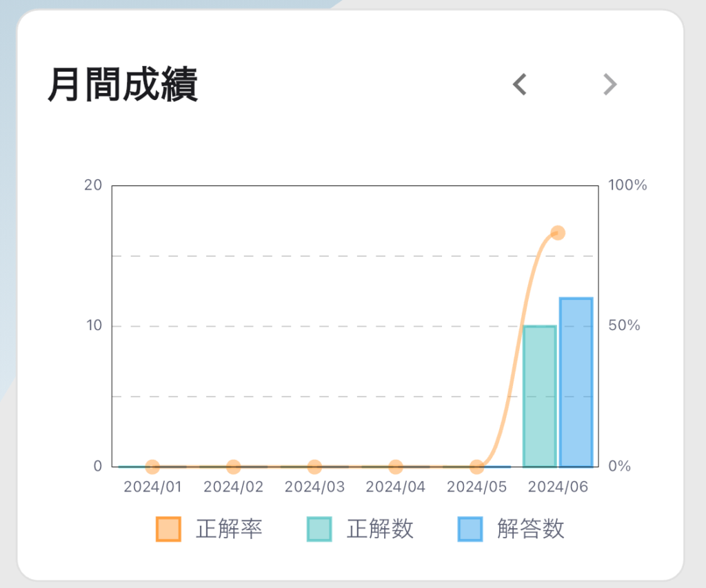Go to previous months with left chevron
The width and height of the screenshot is (706, 588).
(x=520, y=84)
